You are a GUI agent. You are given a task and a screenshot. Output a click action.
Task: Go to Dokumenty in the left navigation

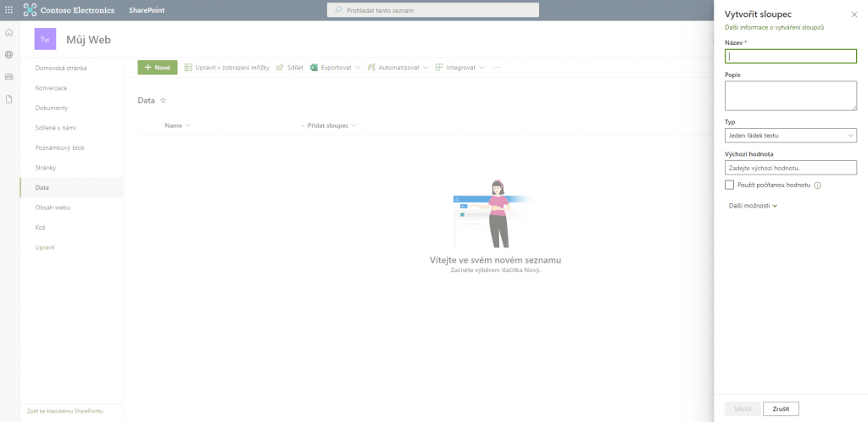pyautogui.click(x=52, y=108)
